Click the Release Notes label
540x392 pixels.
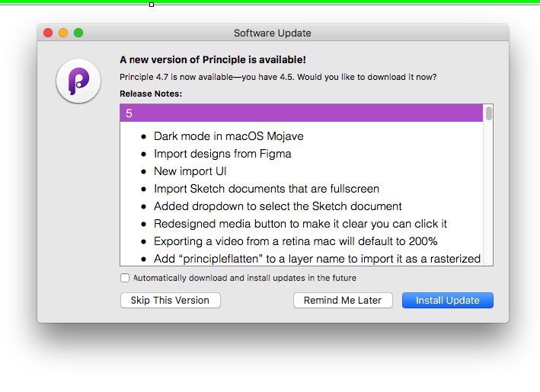[x=151, y=94]
